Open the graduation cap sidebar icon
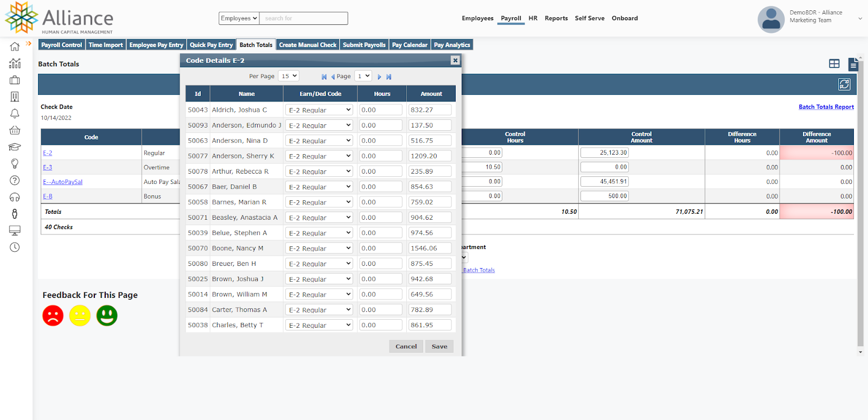This screenshot has width=868, height=420. tap(15, 147)
